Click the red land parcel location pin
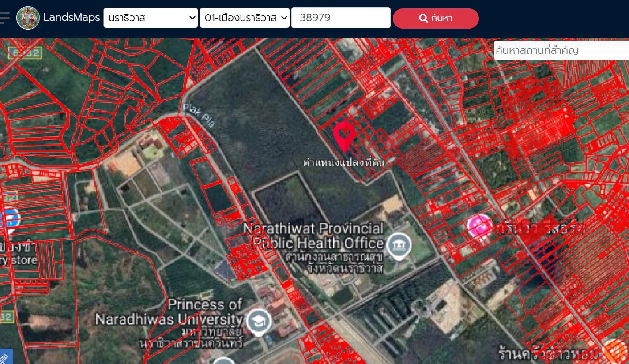Image resolution: width=629 pixels, height=364 pixels. tap(344, 137)
